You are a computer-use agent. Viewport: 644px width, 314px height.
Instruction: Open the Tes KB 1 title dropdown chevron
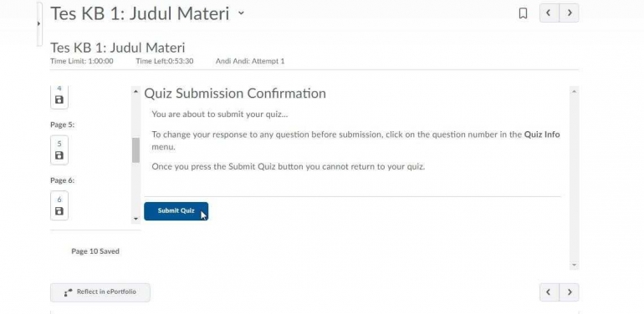pos(241,13)
